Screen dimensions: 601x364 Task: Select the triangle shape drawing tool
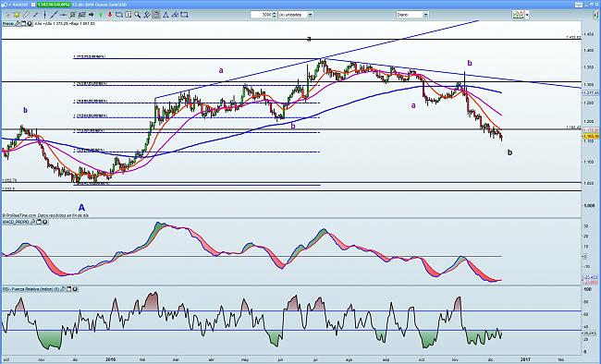pyautogui.click(x=166, y=15)
